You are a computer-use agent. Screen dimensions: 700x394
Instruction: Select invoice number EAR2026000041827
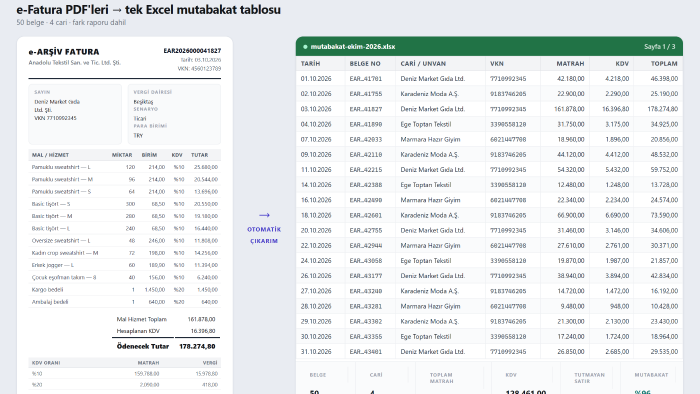click(192, 51)
